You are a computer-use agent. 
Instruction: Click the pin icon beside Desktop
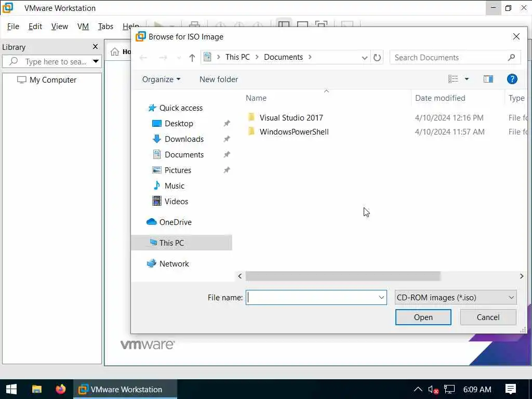click(x=227, y=124)
